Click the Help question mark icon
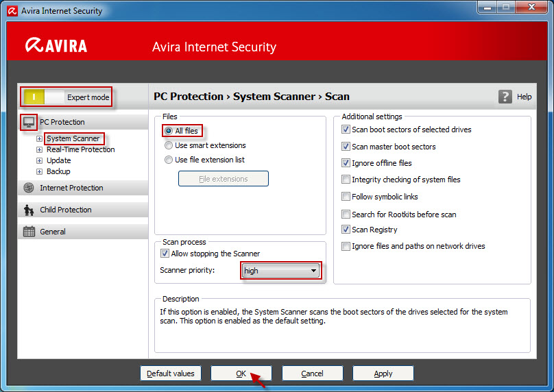 point(505,97)
